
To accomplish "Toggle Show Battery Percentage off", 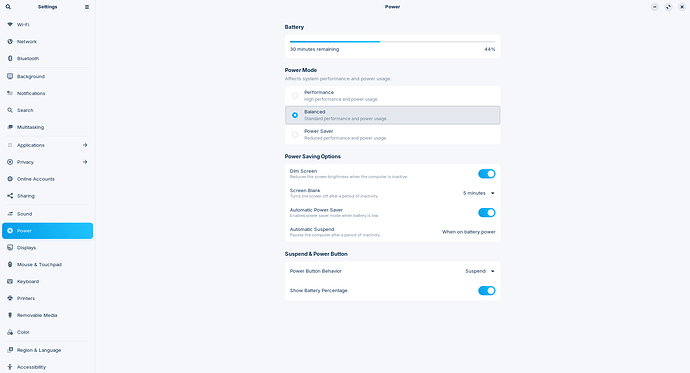I will pyautogui.click(x=487, y=290).
